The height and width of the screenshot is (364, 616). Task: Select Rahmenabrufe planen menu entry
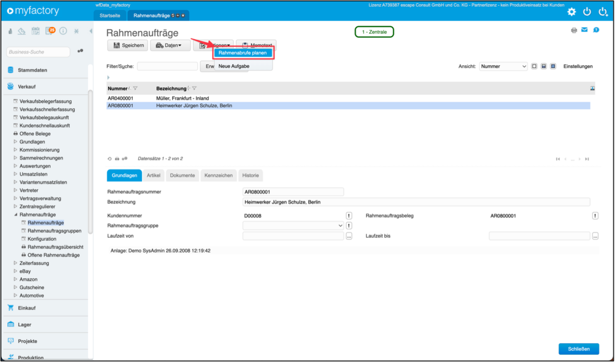click(x=243, y=53)
